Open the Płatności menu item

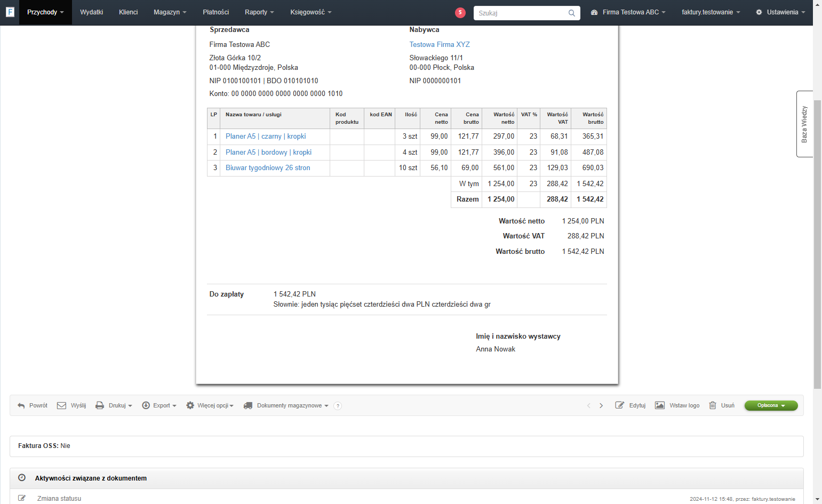(x=216, y=12)
